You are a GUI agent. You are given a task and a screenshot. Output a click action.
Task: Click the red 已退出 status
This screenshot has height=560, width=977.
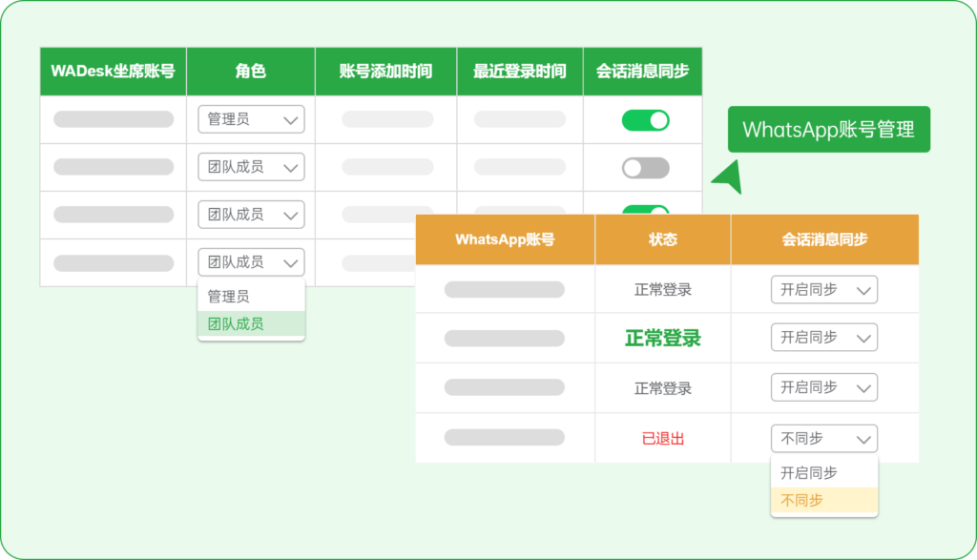coord(663,439)
